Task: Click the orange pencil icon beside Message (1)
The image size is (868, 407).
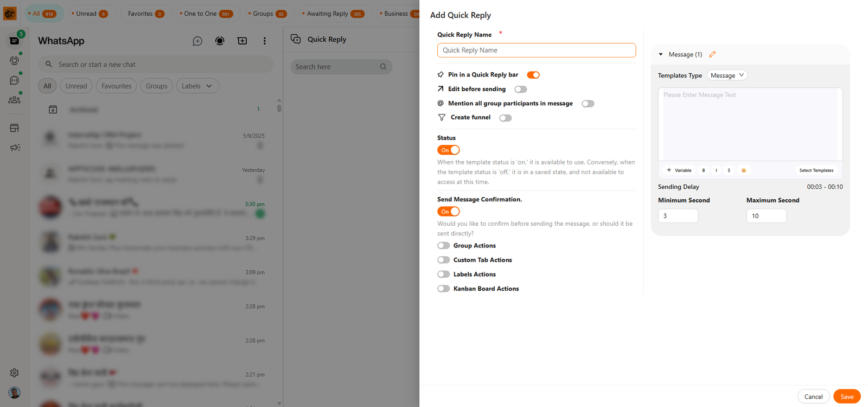Action: [712, 54]
